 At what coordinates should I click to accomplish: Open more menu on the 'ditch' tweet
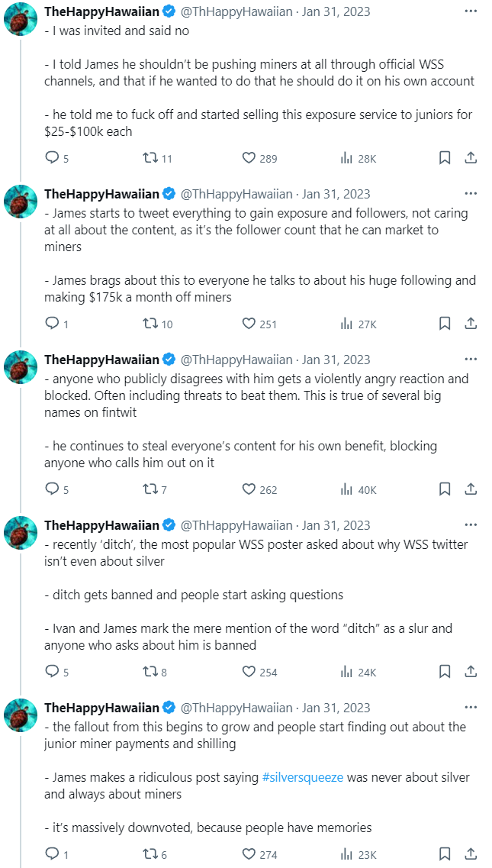pos(471,525)
